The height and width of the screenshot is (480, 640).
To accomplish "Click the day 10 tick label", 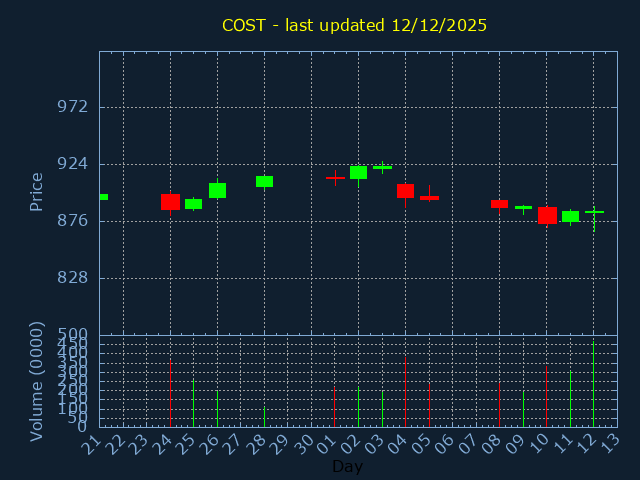I will point(538,445).
